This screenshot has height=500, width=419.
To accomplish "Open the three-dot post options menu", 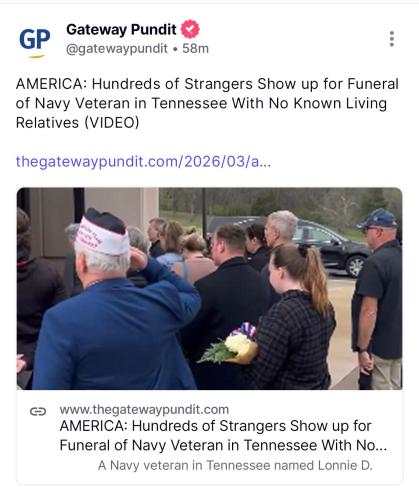I will (x=392, y=39).
